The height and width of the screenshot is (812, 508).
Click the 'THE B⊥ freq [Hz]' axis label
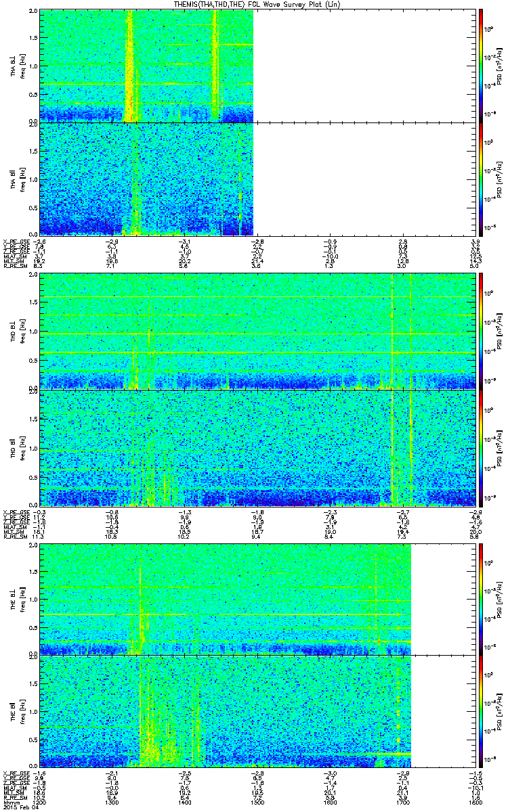[x=17, y=599]
